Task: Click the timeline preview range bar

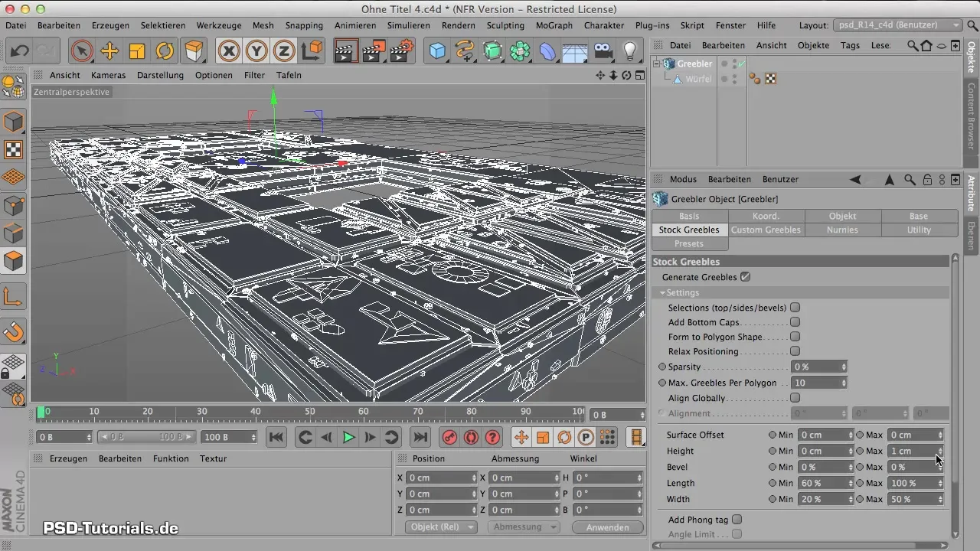Action: [x=148, y=437]
